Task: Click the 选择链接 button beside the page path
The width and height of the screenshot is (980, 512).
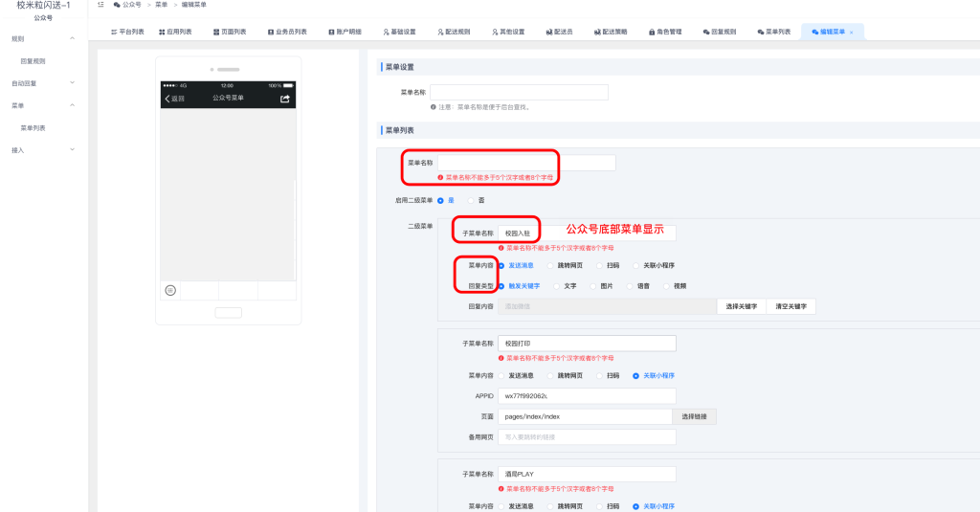Action: click(695, 416)
